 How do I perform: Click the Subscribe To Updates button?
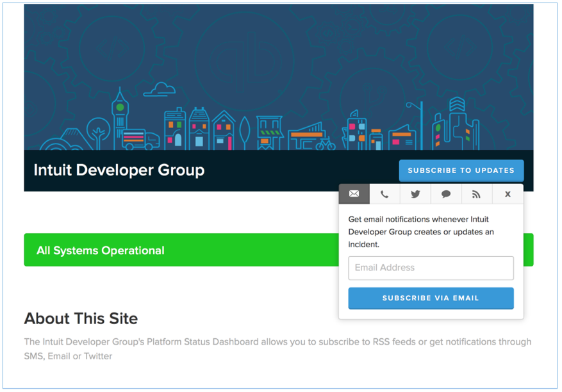tap(461, 170)
